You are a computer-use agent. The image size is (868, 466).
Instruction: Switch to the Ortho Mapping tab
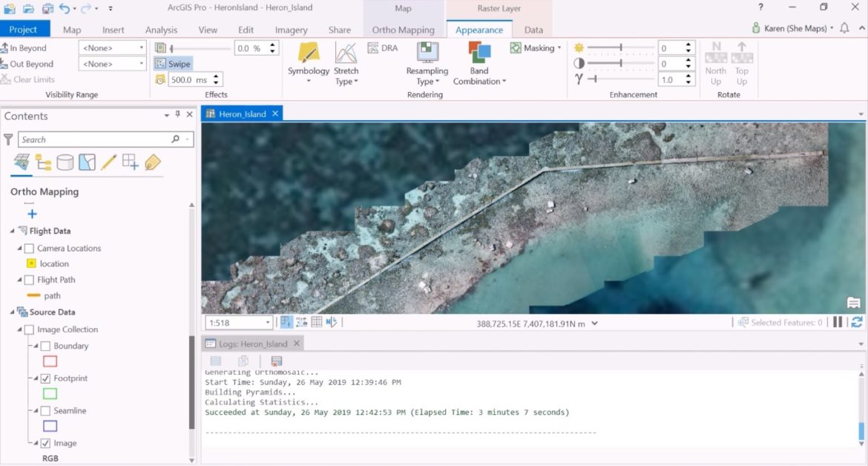click(x=403, y=30)
